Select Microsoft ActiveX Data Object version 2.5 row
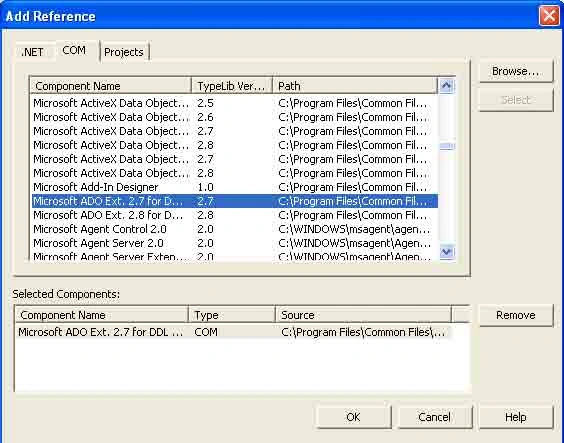This screenshot has height=443, width=564. pos(235,103)
